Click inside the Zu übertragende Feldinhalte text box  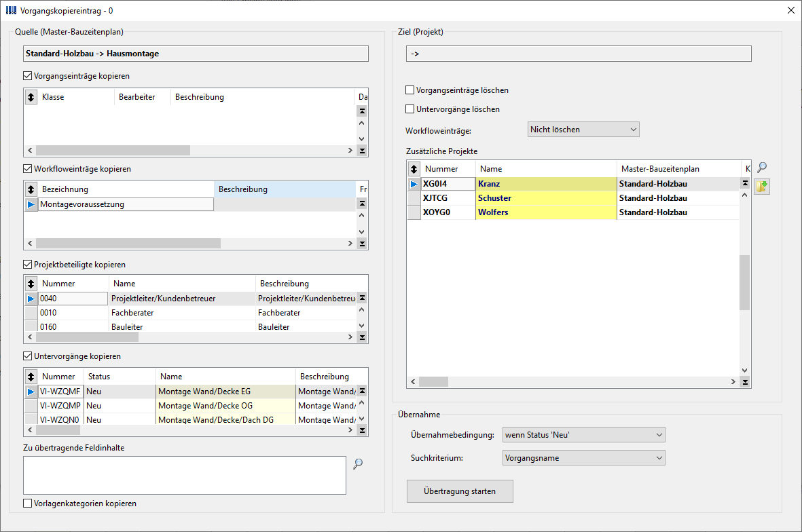185,475
